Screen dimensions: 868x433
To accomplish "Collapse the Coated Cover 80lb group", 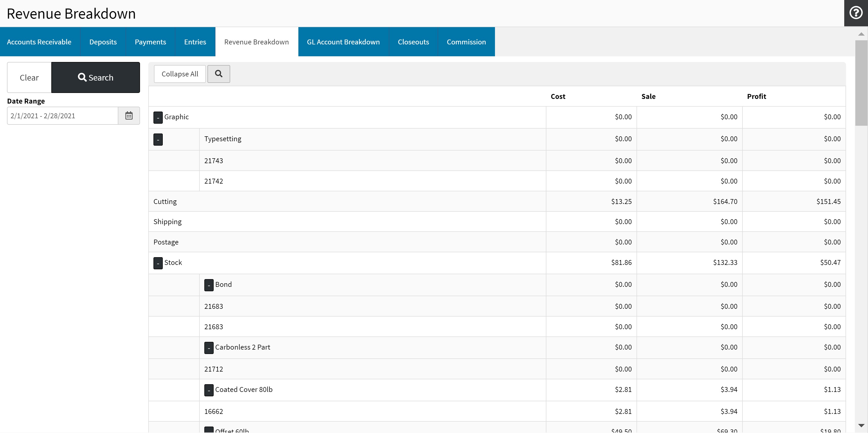I will (209, 390).
